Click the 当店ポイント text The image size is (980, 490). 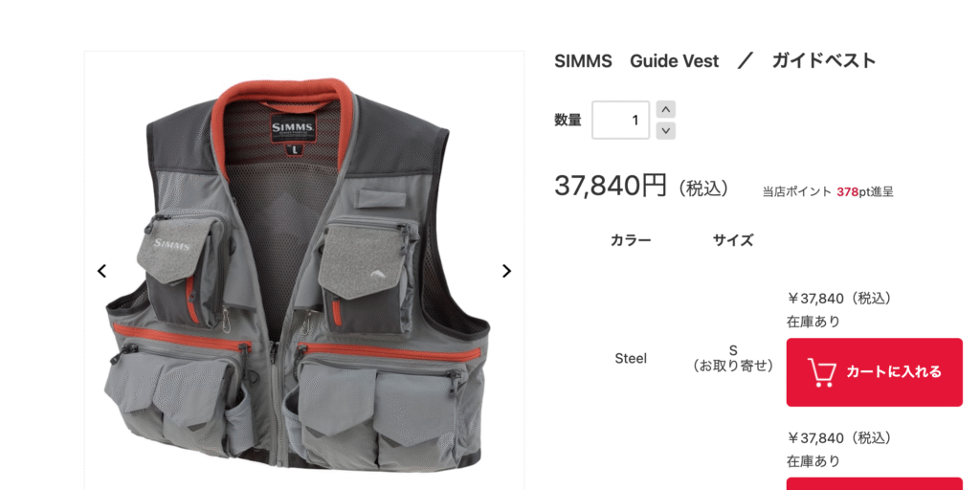(x=797, y=191)
